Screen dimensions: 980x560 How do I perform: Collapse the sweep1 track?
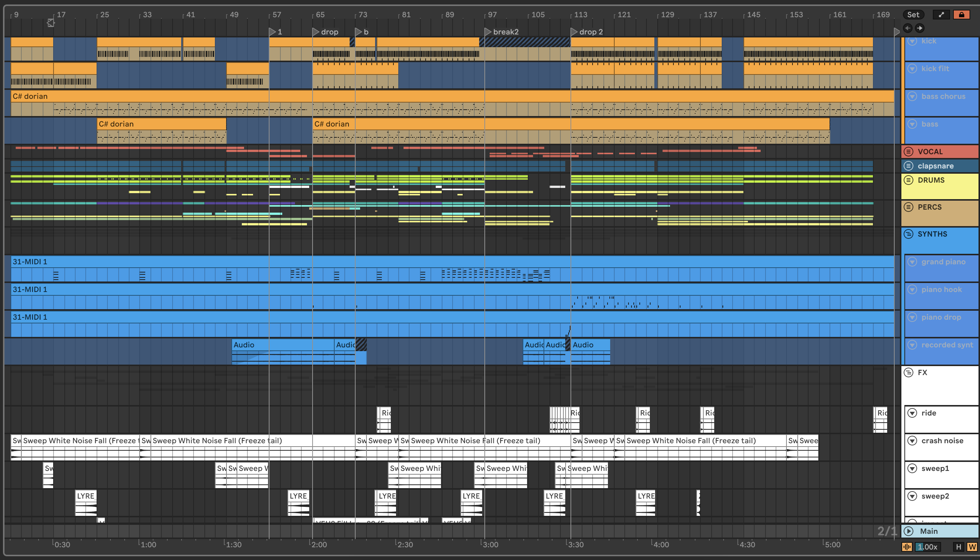tap(912, 468)
